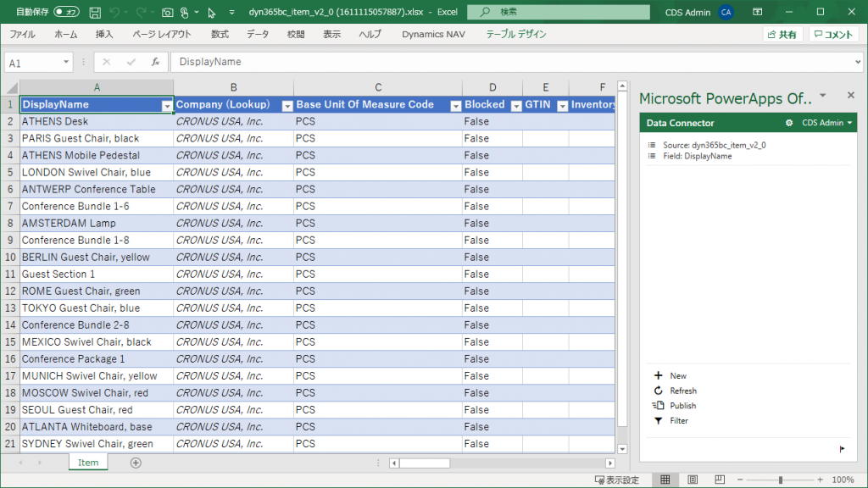Viewport: 868px width, 488px height.
Task: Open Ribbon Display Options icon
Action: click(757, 12)
